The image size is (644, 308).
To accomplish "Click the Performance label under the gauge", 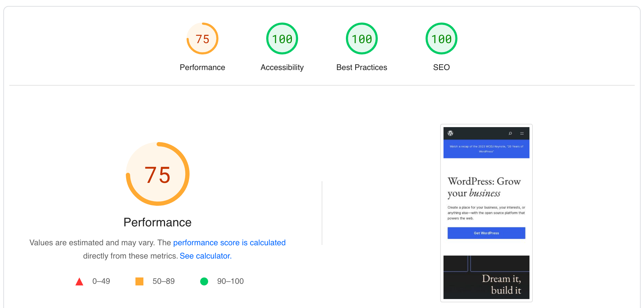I will (202, 67).
